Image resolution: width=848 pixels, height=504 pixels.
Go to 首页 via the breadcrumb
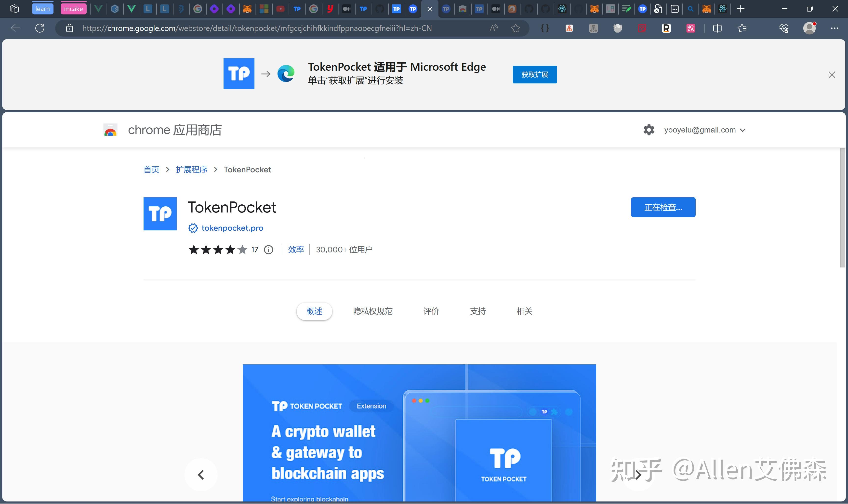[x=151, y=170]
